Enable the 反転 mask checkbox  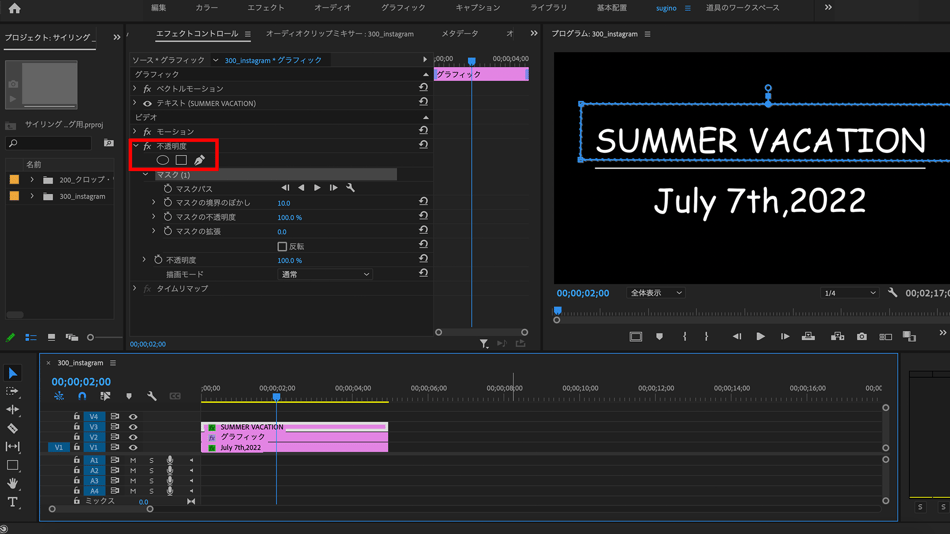click(x=282, y=246)
